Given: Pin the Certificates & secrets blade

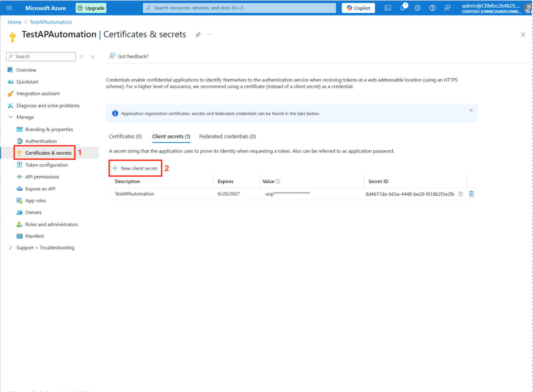Looking at the screenshot, I should coord(198,35).
